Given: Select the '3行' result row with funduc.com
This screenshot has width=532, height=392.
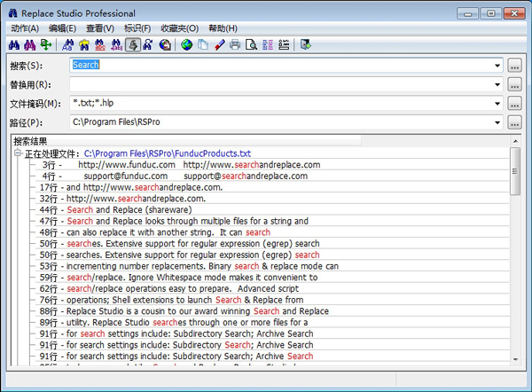Looking at the screenshot, I should click(272, 165).
